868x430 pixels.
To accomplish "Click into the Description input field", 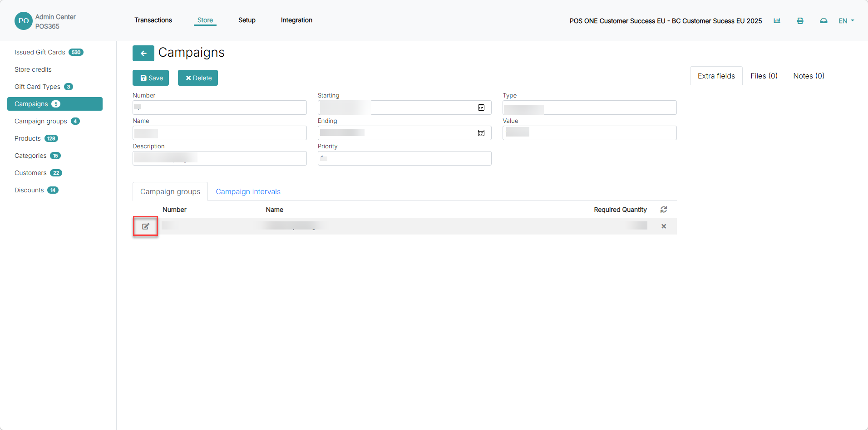I will pyautogui.click(x=220, y=158).
